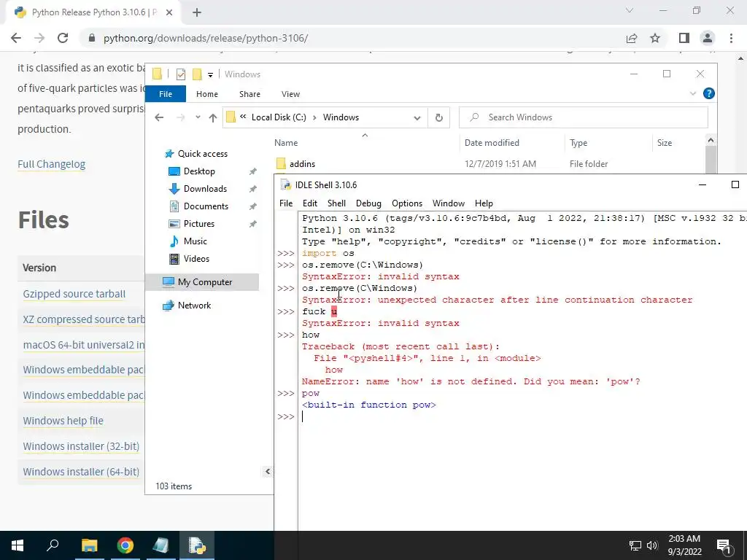Image resolution: width=747 pixels, height=560 pixels.
Task: Open Share ribbon tab
Action: click(x=249, y=94)
